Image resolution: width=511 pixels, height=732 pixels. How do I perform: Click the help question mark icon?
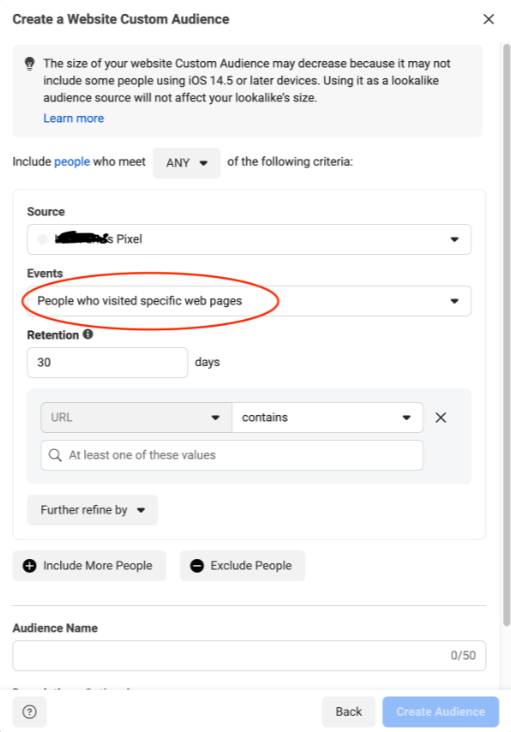pyautogui.click(x=29, y=711)
